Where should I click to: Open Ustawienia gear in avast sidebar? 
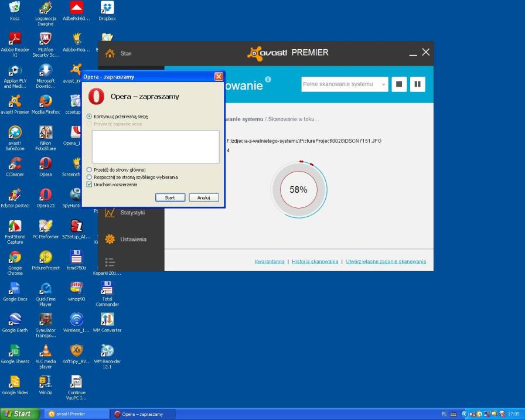[110, 239]
